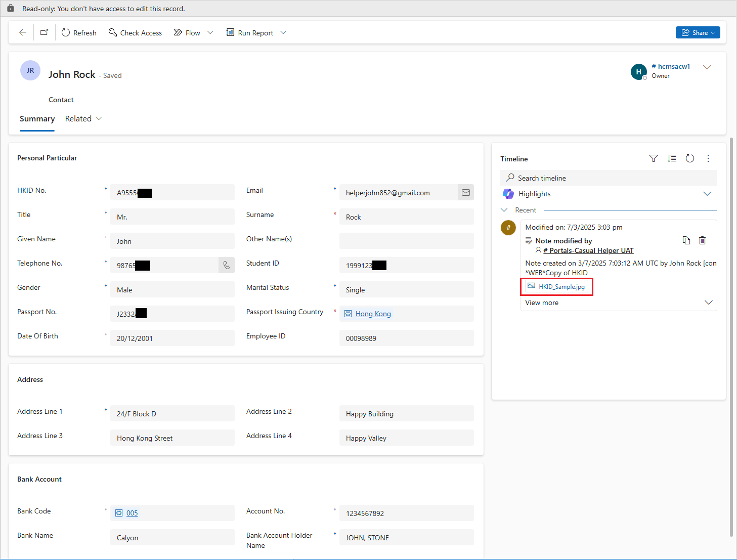The height and width of the screenshot is (560, 737).
Task: Click the back arrow icon
Action: pos(23,32)
